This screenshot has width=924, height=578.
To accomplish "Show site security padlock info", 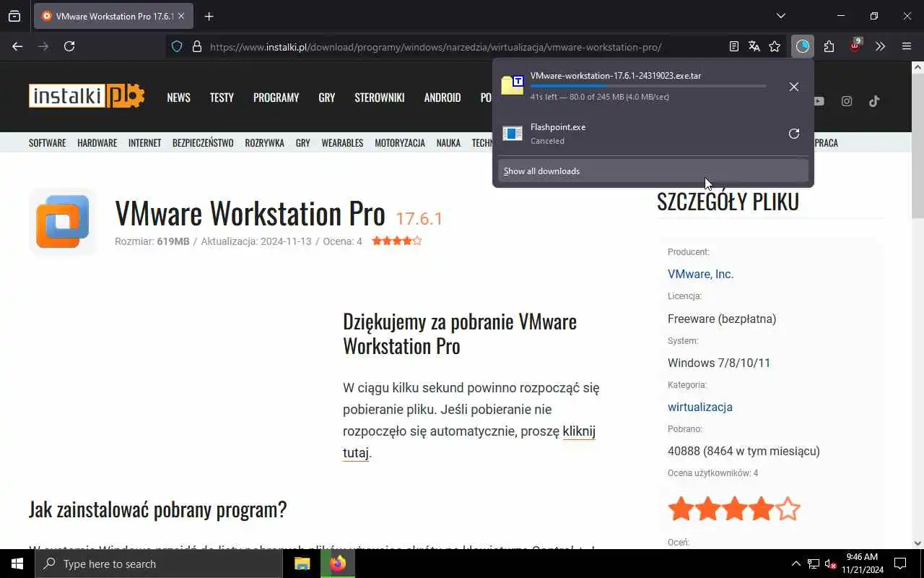I will (x=196, y=46).
